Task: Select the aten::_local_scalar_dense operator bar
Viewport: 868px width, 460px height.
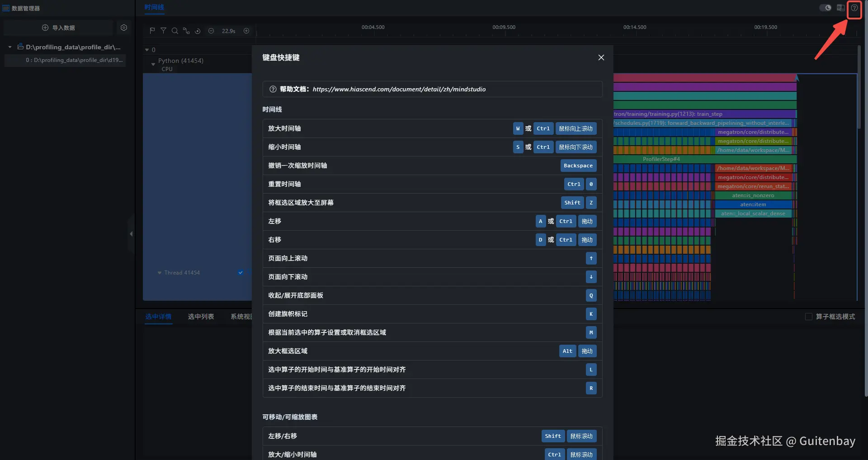Action: 753,213
